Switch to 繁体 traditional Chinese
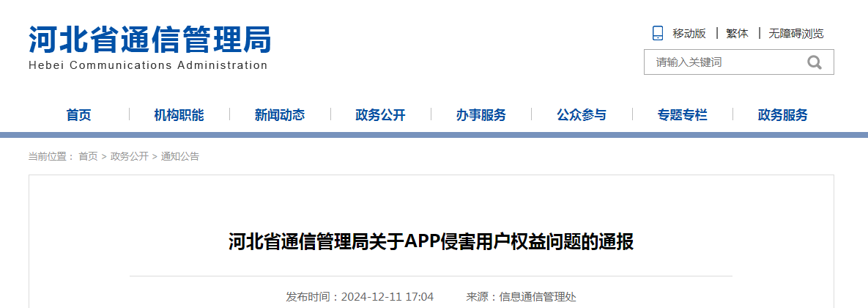This screenshot has width=868, height=308. click(x=738, y=33)
